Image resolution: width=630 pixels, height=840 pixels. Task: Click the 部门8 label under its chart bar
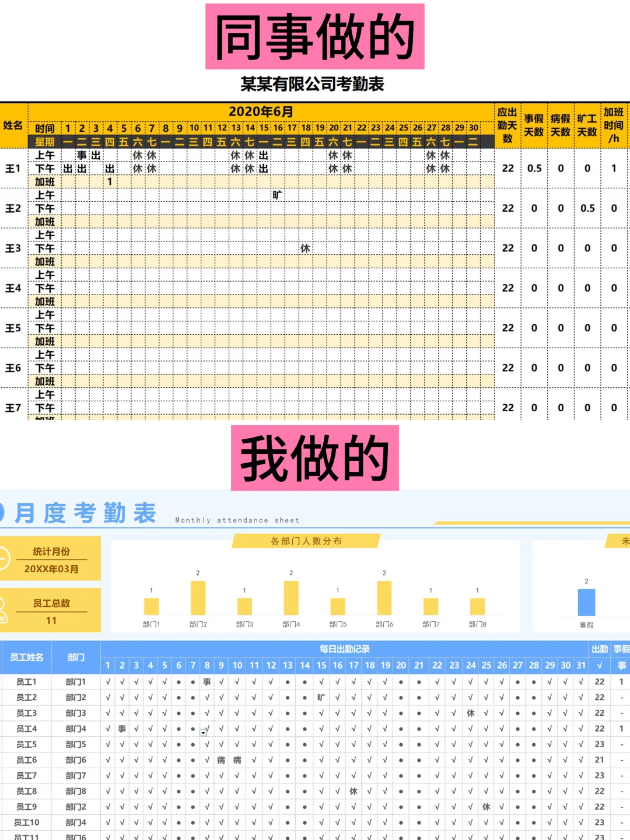click(x=477, y=623)
